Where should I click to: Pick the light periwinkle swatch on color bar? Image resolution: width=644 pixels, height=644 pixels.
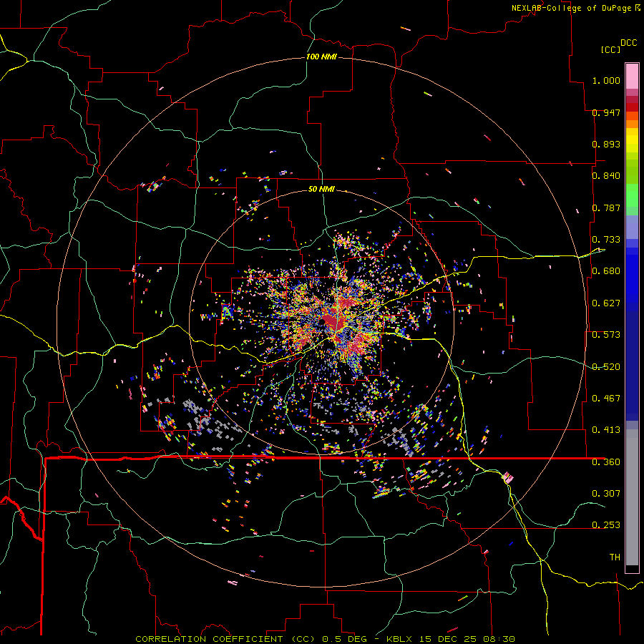[632, 228]
